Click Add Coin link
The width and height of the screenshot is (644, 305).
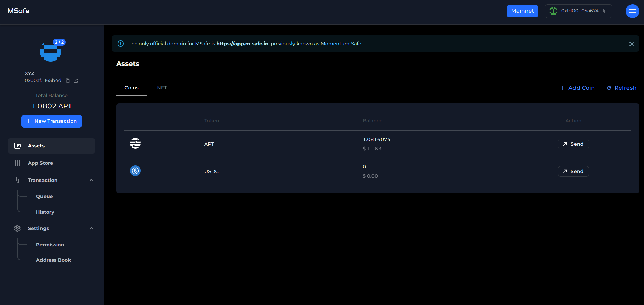click(x=578, y=88)
